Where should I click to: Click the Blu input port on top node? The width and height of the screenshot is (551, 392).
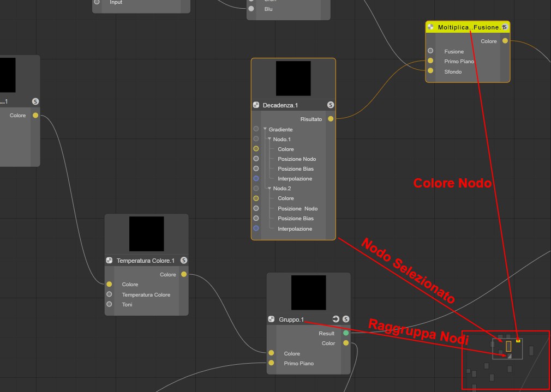[251, 9]
